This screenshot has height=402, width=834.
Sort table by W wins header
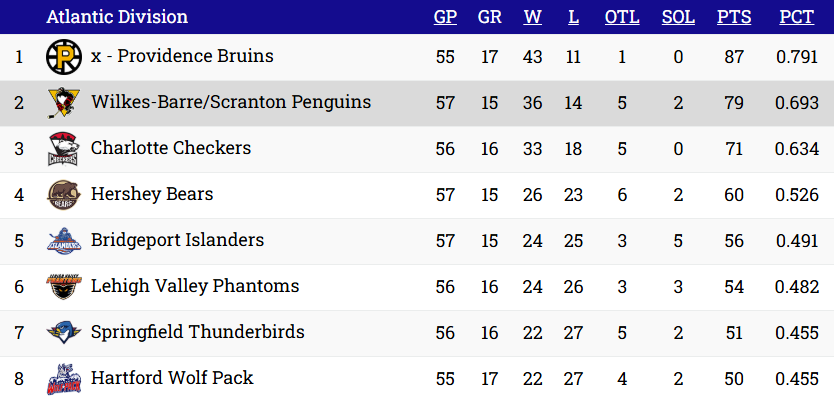(532, 17)
